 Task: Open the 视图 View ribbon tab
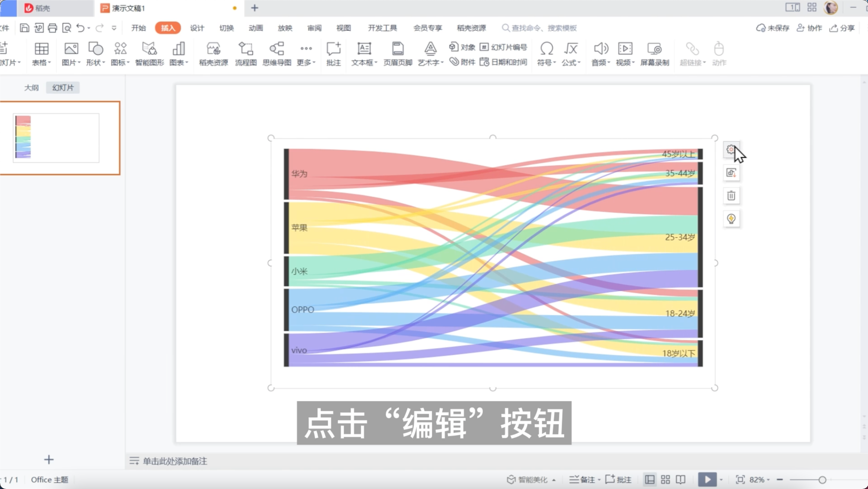(344, 28)
